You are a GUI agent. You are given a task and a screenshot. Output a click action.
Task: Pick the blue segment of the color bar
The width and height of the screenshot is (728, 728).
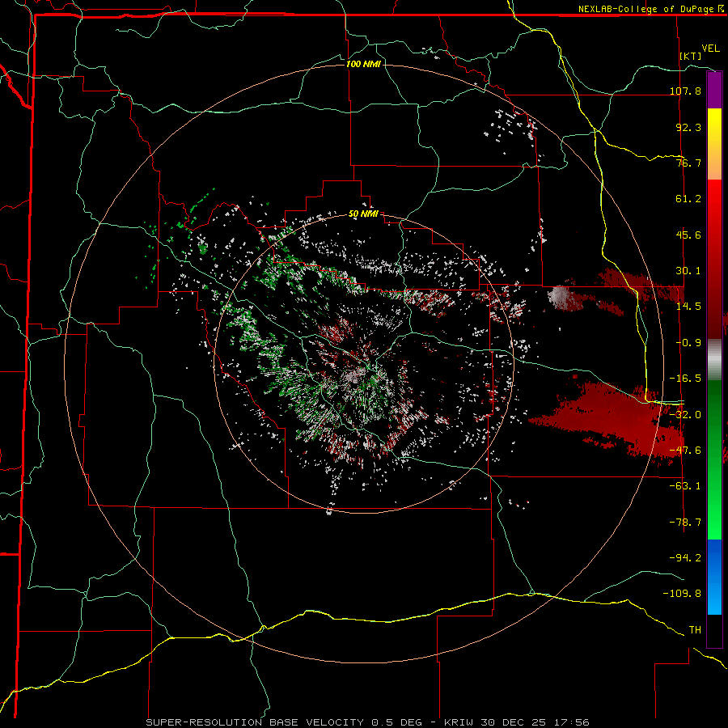714,577
